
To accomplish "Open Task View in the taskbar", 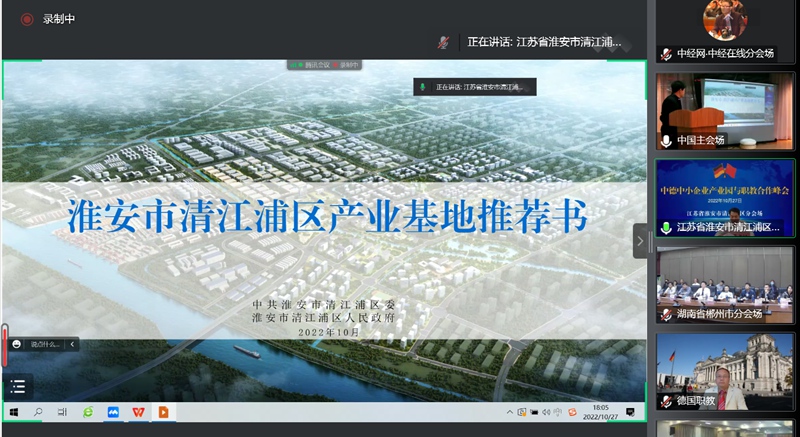I will coord(62,412).
